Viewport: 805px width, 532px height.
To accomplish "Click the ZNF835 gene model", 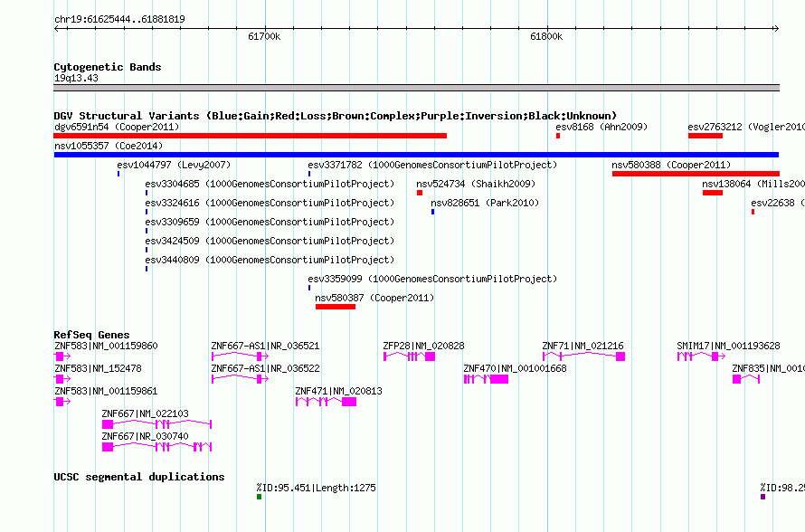I will coord(746,379).
